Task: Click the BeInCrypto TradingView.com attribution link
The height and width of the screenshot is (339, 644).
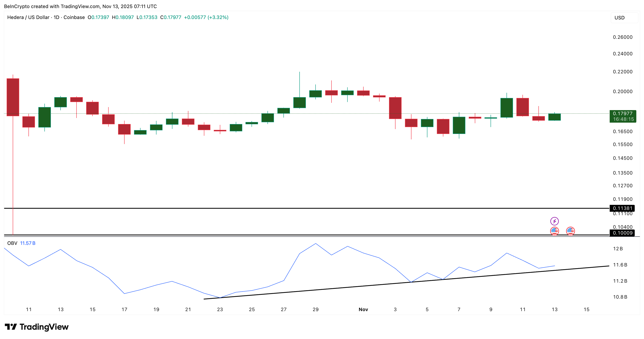Action: [x=80, y=6]
